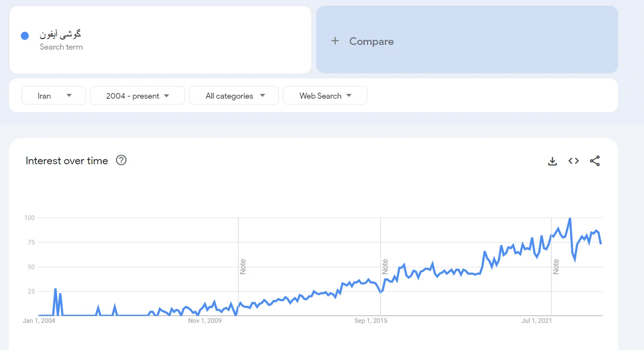Image resolution: width=644 pixels, height=350 pixels.
Task: Expand the All categories dropdown
Action: pyautogui.click(x=234, y=95)
